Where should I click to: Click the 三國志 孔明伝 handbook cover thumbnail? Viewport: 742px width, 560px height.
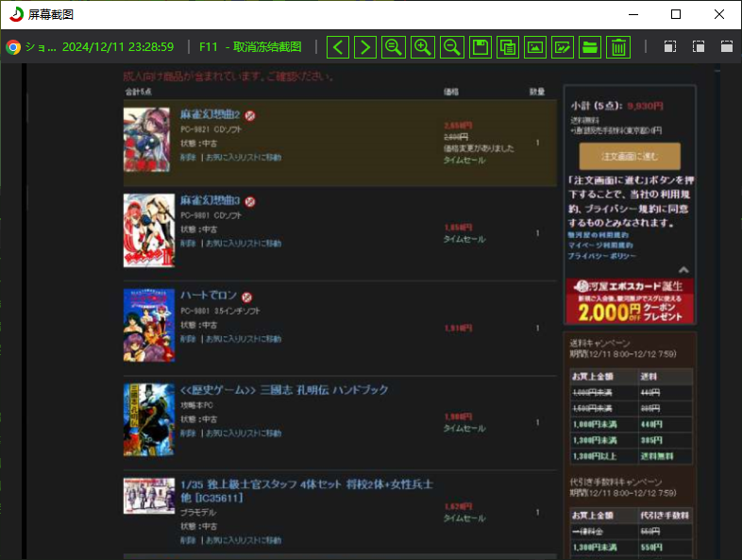point(149,420)
